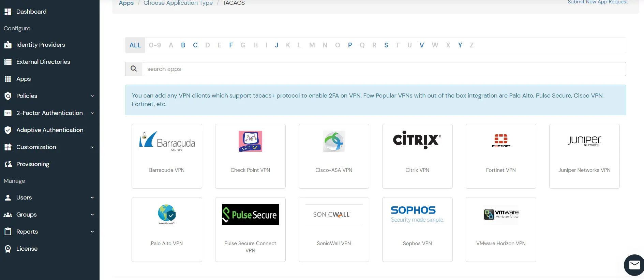Filter apps by letter V
This screenshot has height=280, width=644.
click(x=422, y=45)
